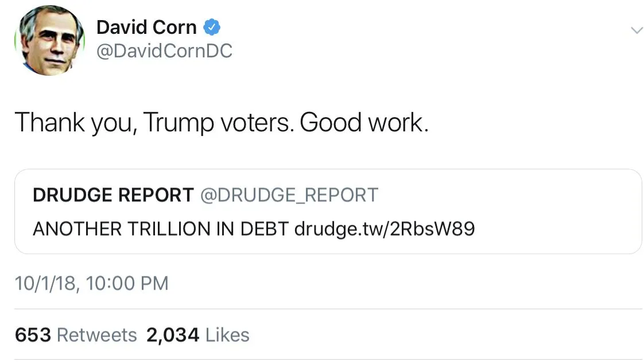Viewport: 644px width, 362px height.
Task: Click "ANOTHER TRILLION IN DEBT" headline text
Action: (161, 229)
